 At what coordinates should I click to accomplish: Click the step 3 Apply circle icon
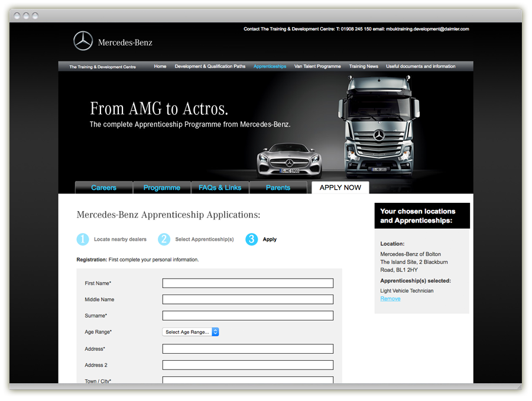(x=252, y=240)
